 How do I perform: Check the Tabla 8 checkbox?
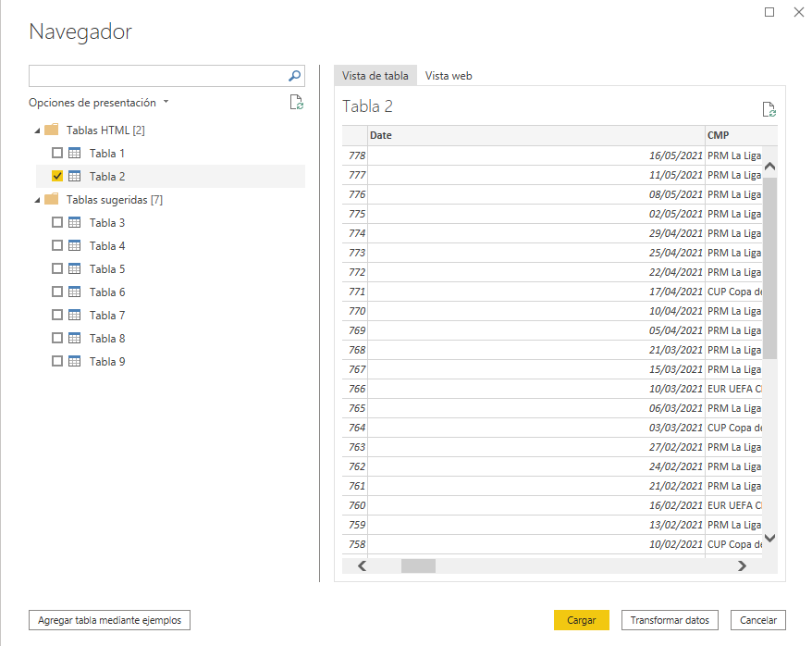click(x=57, y=338)
